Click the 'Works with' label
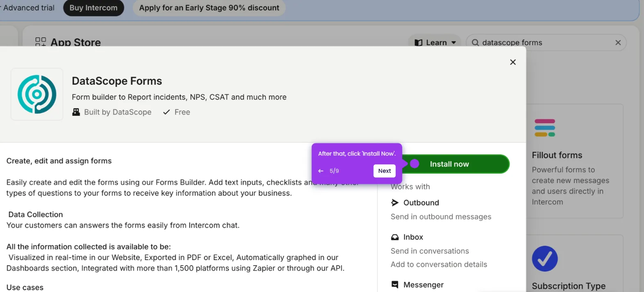This screenshot has height=292, width=644. (410, 187)
